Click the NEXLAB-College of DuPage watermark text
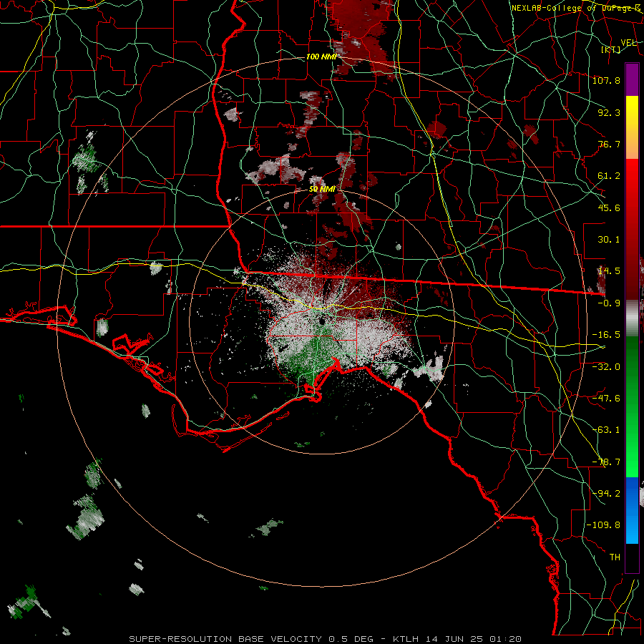 [x=575, y=8]
